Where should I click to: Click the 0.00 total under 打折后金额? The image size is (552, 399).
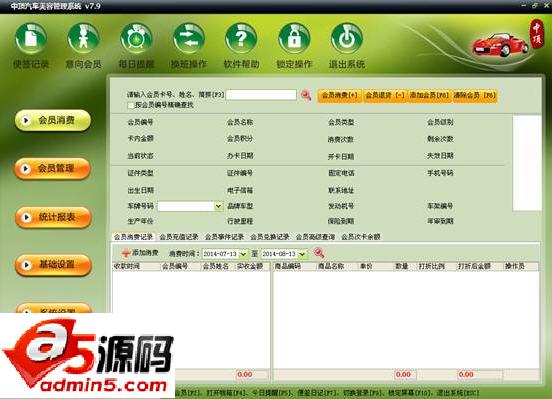tap(466, 375)
